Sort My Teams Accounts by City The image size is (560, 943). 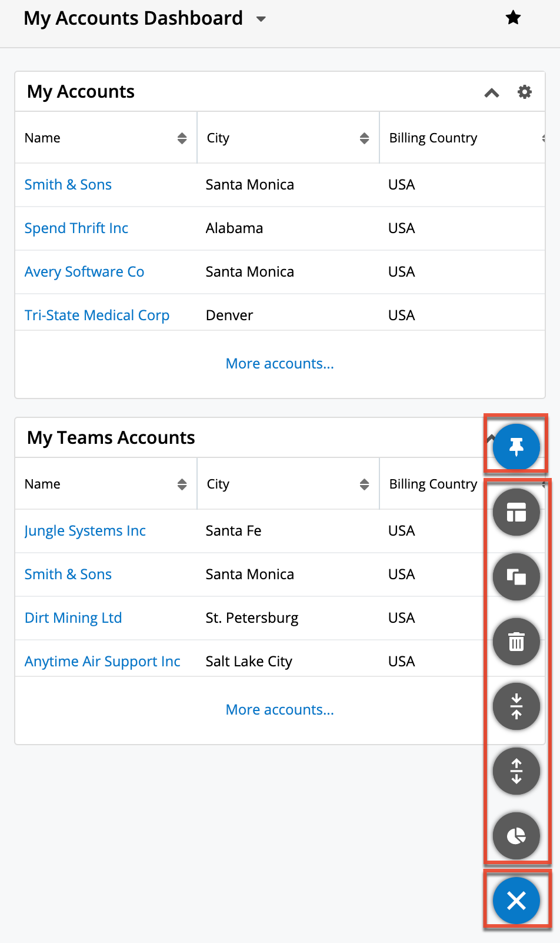click(x=364, y=484)
